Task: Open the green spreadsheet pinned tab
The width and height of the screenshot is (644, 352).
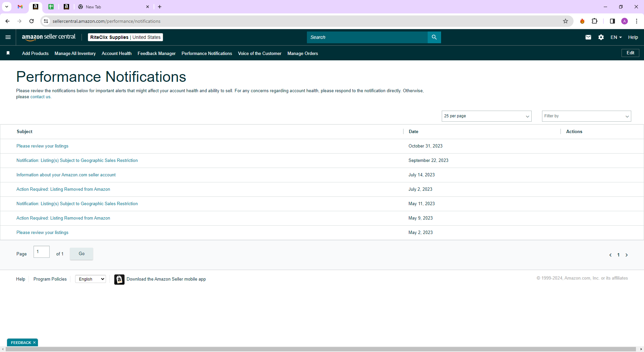Action: 51,7
